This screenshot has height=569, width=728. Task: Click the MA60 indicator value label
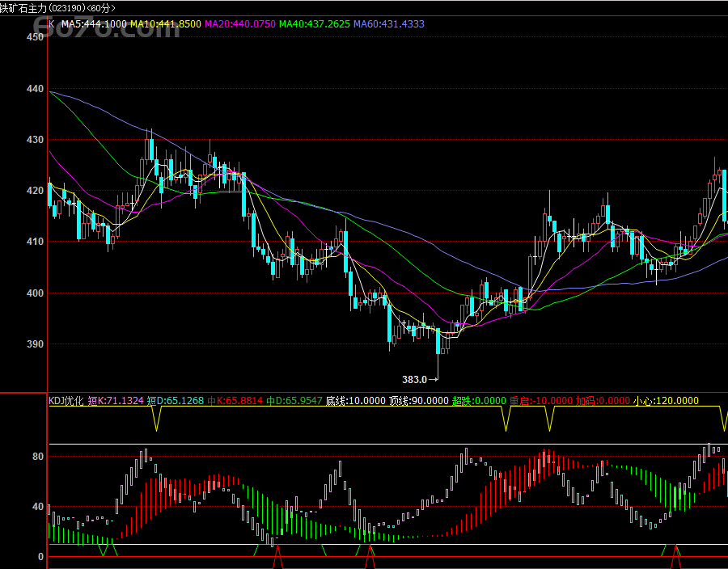390,24
